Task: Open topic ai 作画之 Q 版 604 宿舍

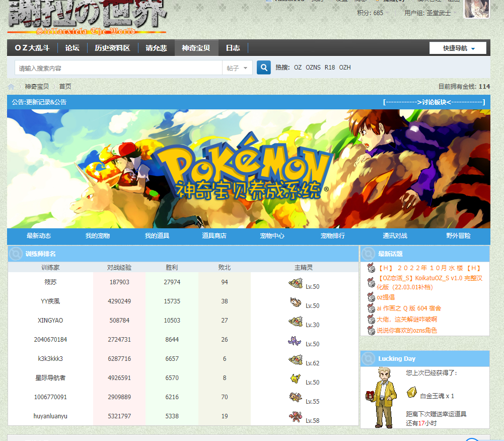Action: click(x=409, y=308)
